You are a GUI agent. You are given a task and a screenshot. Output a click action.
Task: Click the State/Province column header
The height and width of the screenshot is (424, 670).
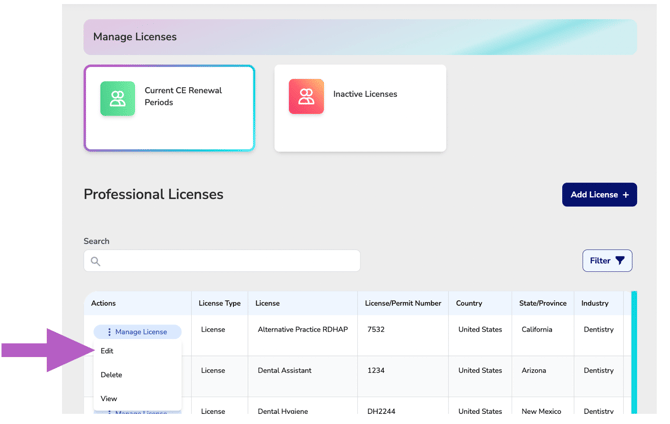[542, 303]
